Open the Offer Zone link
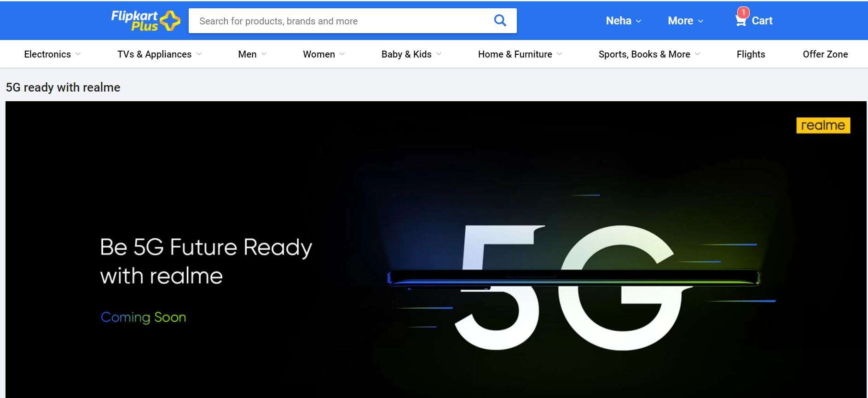Viewport: 868px width, 398px height. click(825, 54)
